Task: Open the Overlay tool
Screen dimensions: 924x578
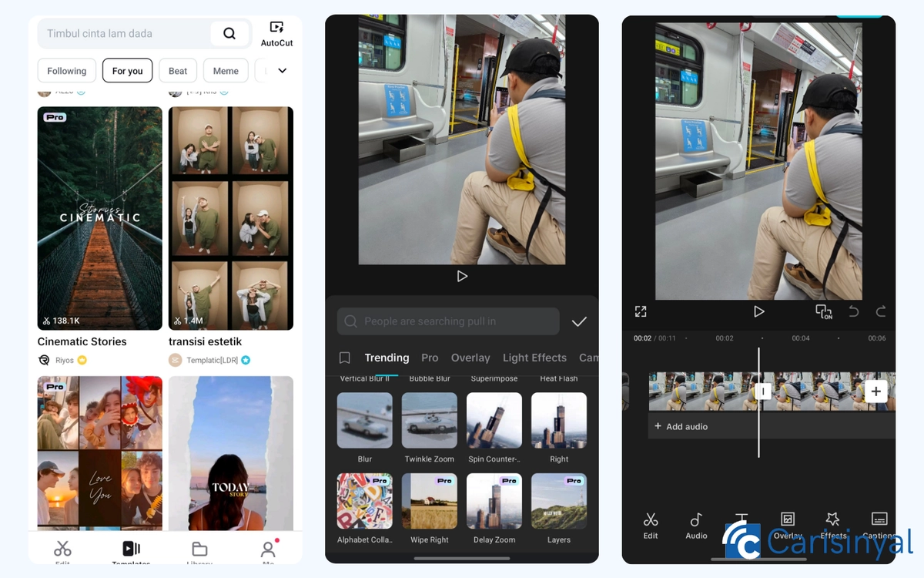Action: pyautogui.click(x=788, y=526)
